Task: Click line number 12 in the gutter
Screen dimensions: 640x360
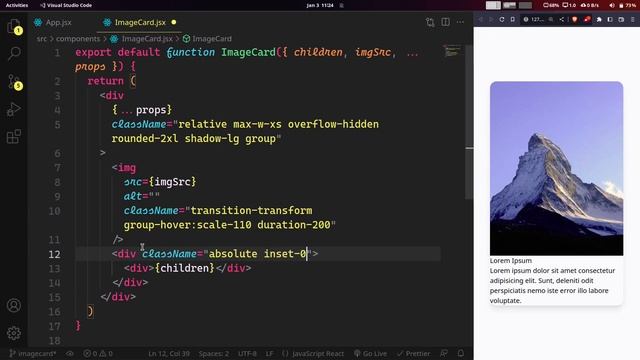Action: 54,254
